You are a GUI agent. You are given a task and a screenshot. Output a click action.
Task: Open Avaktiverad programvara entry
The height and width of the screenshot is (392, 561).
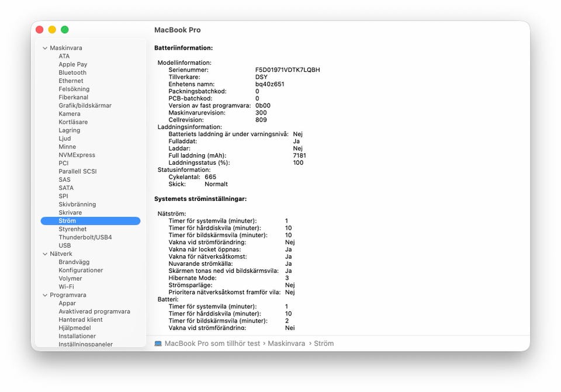pos(95,311)
